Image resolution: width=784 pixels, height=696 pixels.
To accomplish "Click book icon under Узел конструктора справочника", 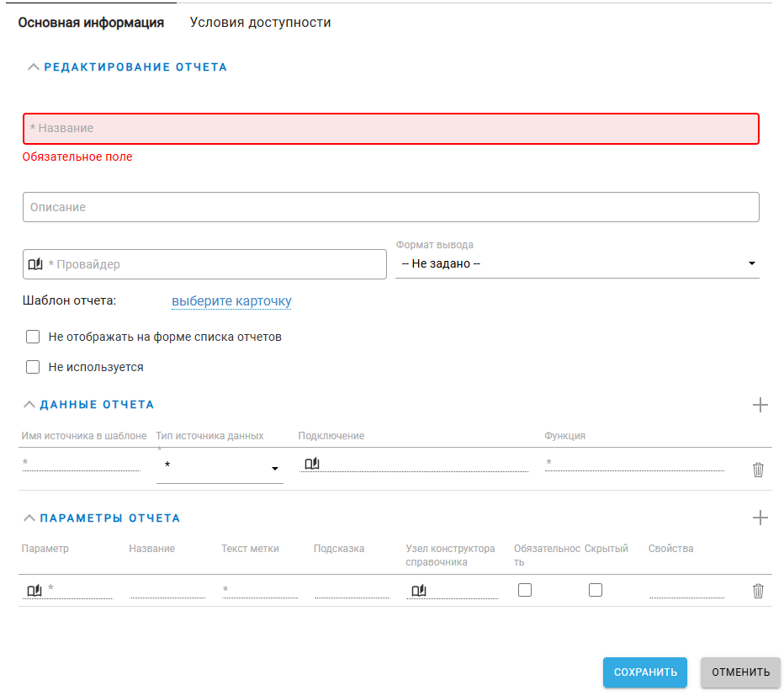I will 418,590.
